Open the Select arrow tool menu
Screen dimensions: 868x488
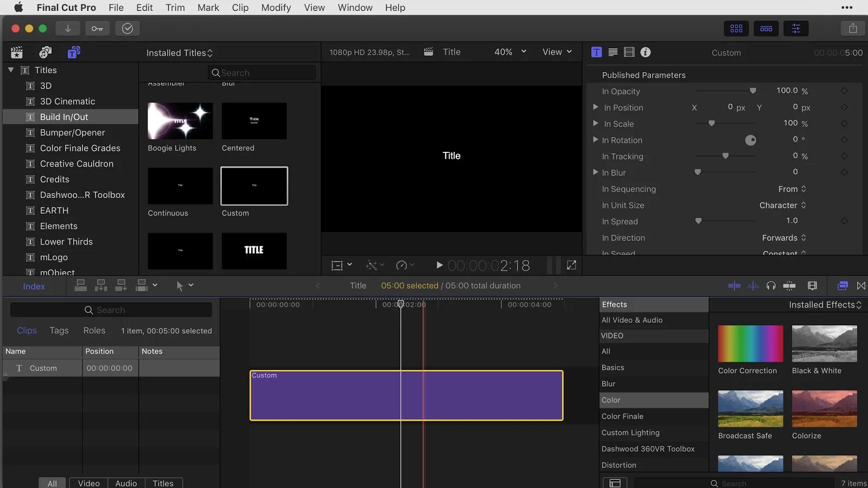pyautogui.click(x=184, y=286)
